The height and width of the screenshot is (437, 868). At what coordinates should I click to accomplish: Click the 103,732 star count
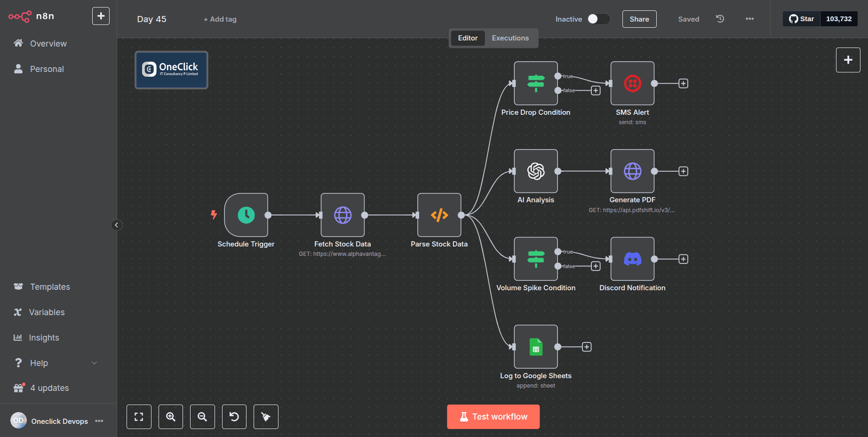839,19
